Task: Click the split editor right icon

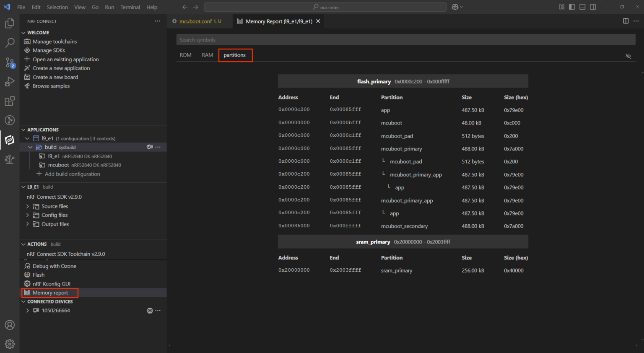Action: click(626, 21)
